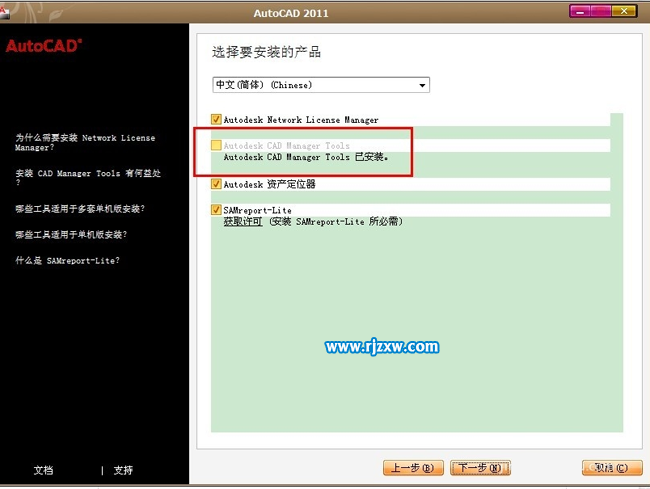Minimize the AutoCAD 2011 installer window
The width and height of the screenshot is (650, 489).
pyautogui.click(x=580, y=12)
